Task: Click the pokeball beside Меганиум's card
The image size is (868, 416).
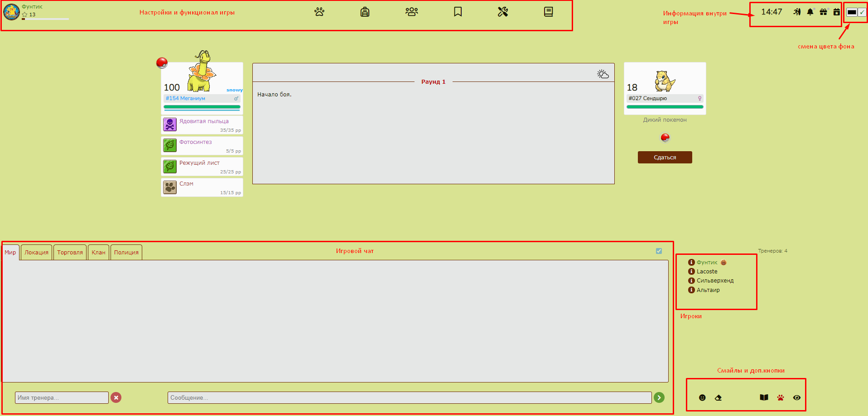Action: click(162, 63)
